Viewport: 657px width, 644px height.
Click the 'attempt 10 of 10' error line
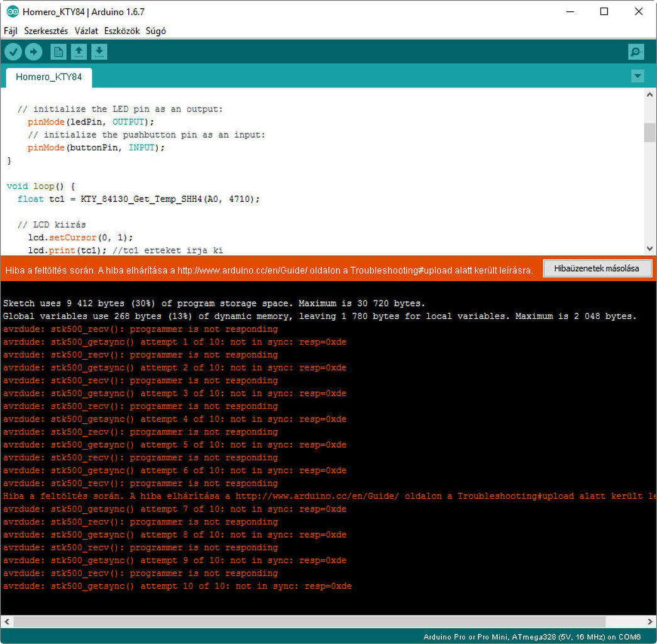[x=177, y=586]
